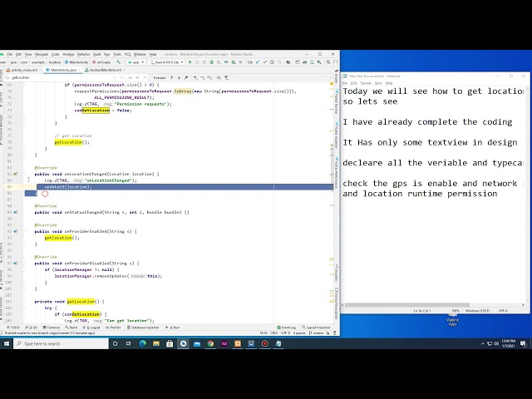The height and width of the screenshot is (399, 532).
Task: Open the Refactor menu in Android Studio
Action: 83,54
